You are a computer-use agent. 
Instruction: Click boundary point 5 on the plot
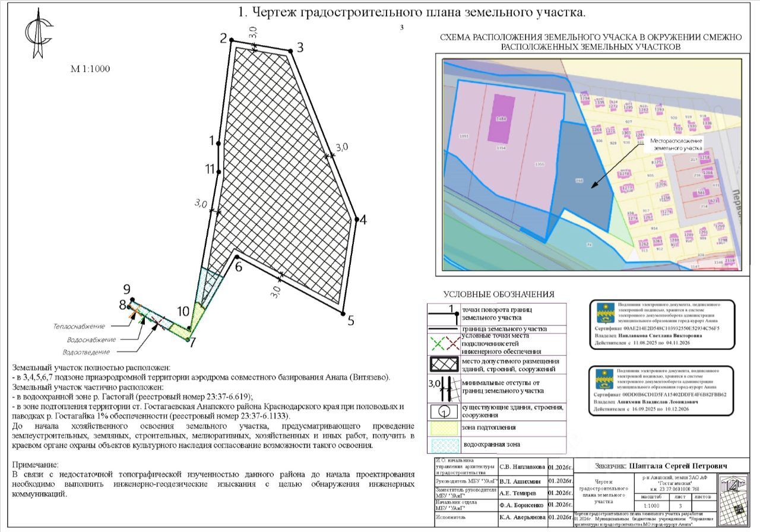point(343,313)
